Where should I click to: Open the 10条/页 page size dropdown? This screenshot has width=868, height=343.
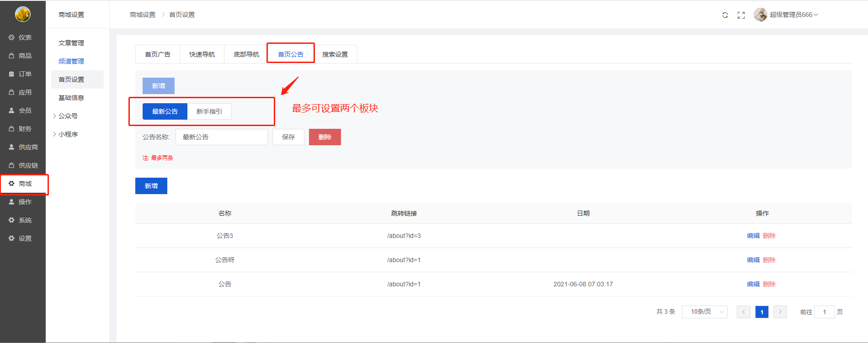[x=704, y=312]
